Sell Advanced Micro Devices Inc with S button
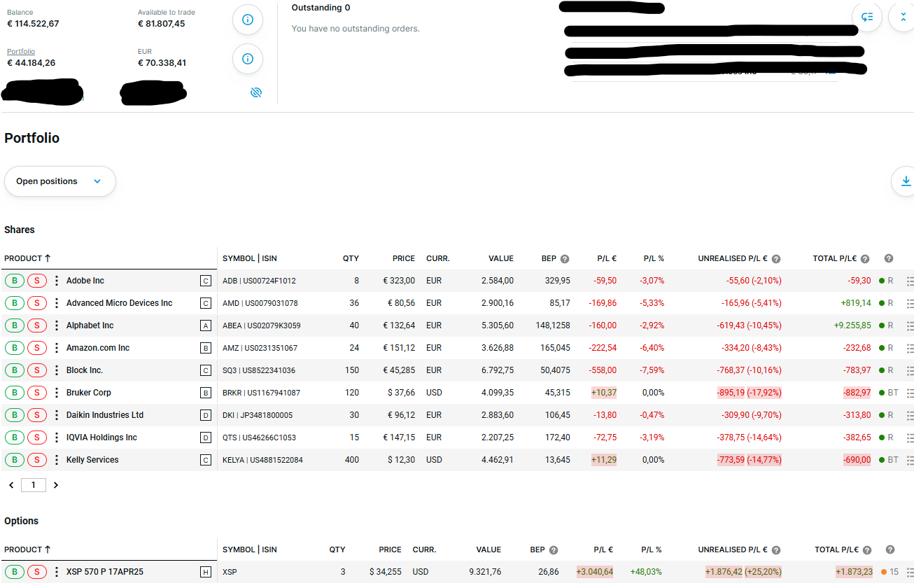Screen dimensions: 914x588 click(x=37, y=303)
